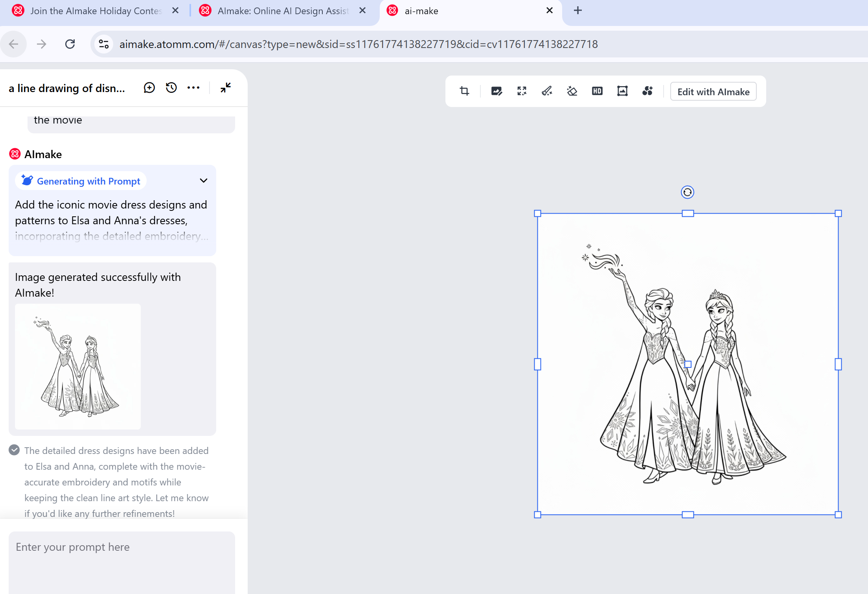Rotate the selected canvas image
868x594 pixels.
[x=687, y=192]
